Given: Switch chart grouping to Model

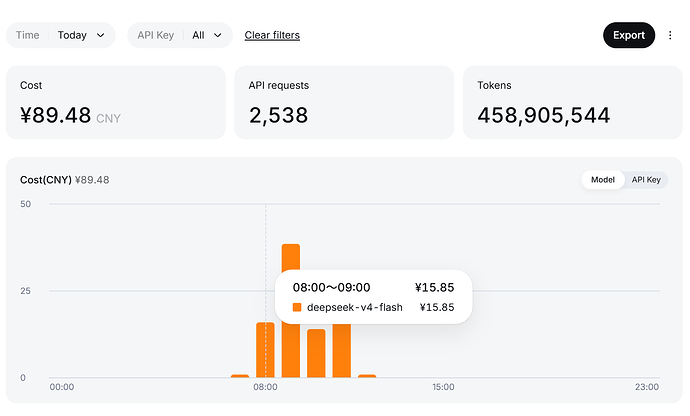Looking at the screenshot, I should (603, 180).
